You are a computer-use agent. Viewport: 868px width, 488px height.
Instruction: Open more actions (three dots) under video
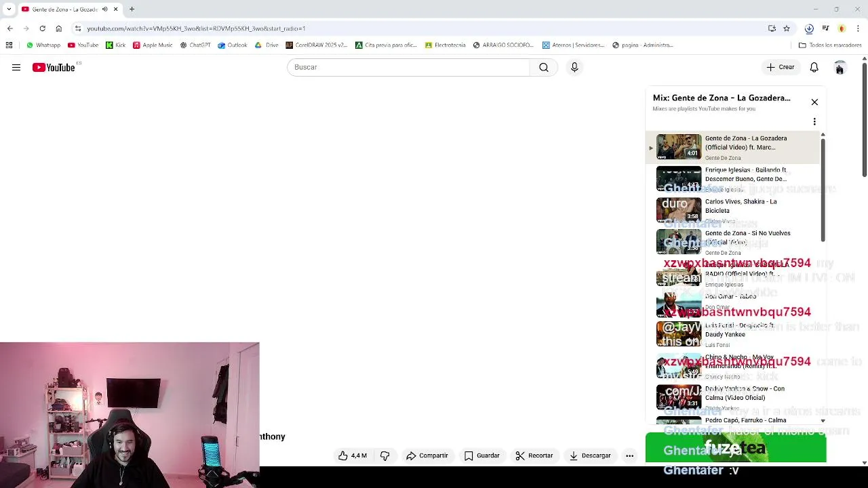point(629,455)
